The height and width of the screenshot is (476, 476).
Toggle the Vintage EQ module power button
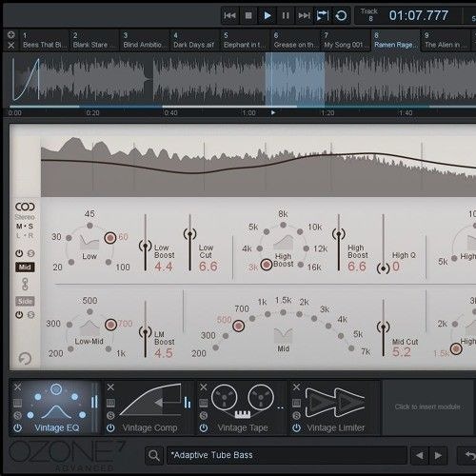point(17,428)
